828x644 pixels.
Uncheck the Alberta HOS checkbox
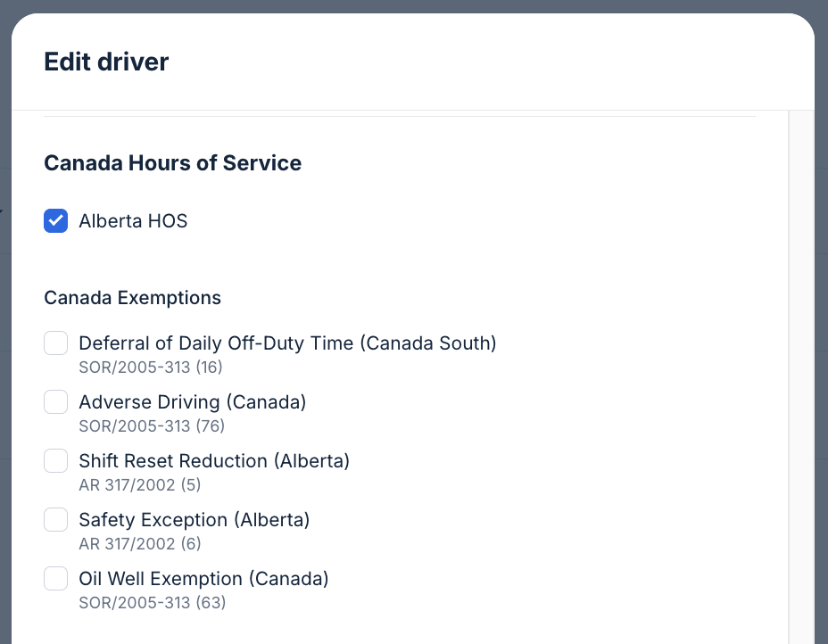(56, 220)
